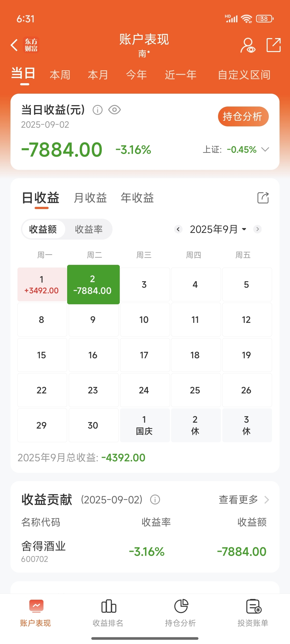This screenshot has height=644, width=290.
Task: Open 查看更多 link
Action: 244,500
